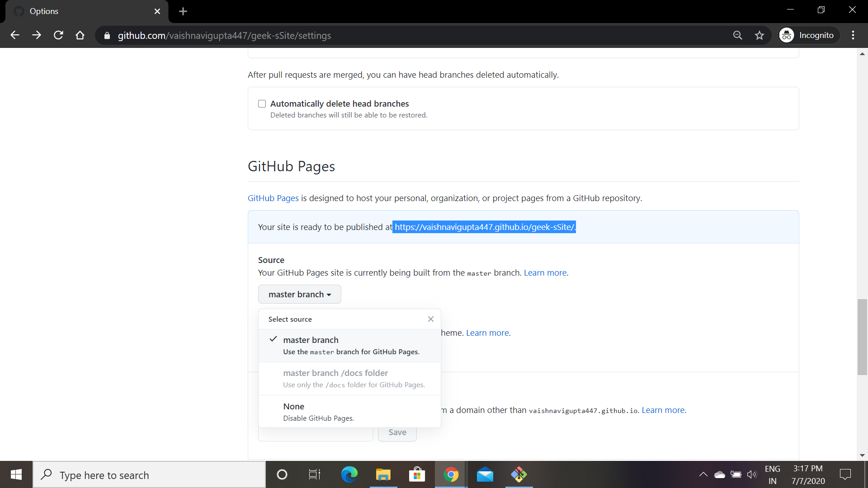Bookmark this page with star icon
This screenshot has width=868, height=488.
[x=759, y=35]
